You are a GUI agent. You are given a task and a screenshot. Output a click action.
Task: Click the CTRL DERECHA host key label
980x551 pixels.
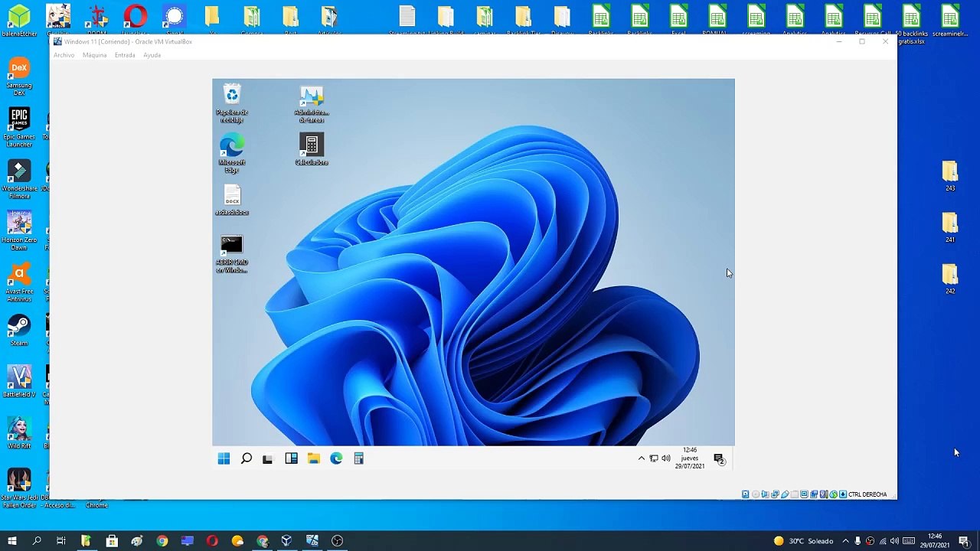coord(867,494)
